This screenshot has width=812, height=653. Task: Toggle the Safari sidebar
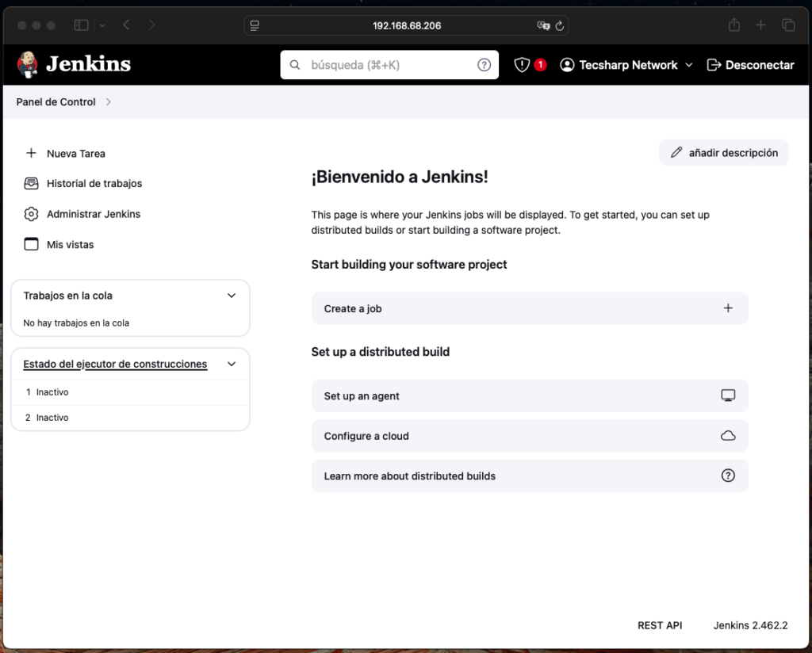[x=82, y=25]
